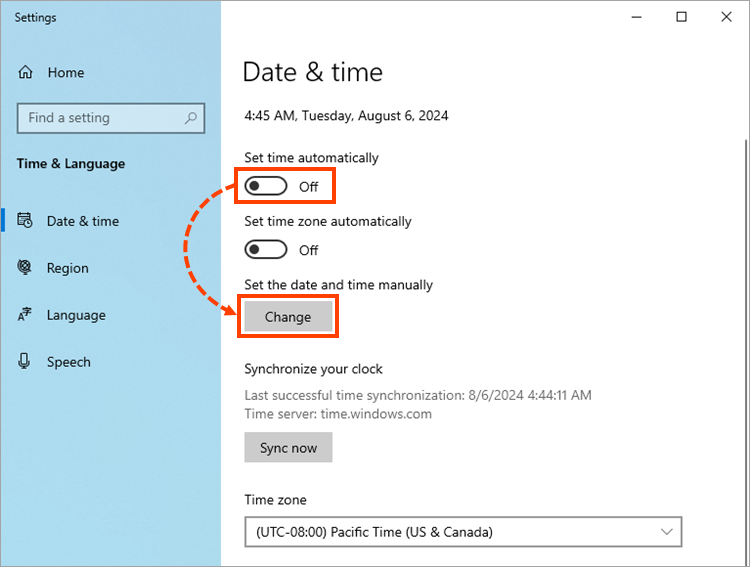Viewport: 750px width, 567px height.
Task: Click the Time & Language heading
Action: click(x=71, y=164)
